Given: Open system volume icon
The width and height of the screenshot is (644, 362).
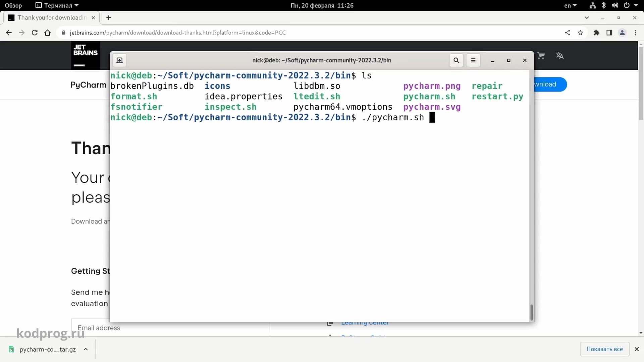Looking at the screenshot, I should pyautogui.click(x=615, y=5).
